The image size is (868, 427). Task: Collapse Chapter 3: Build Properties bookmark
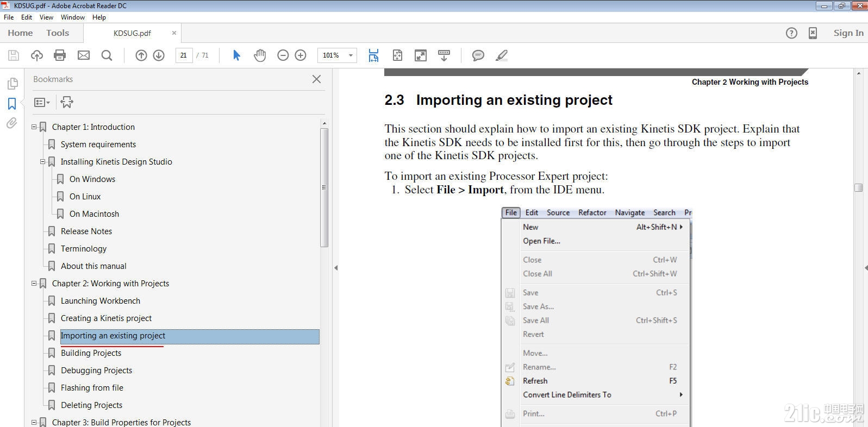coord(34,423)
